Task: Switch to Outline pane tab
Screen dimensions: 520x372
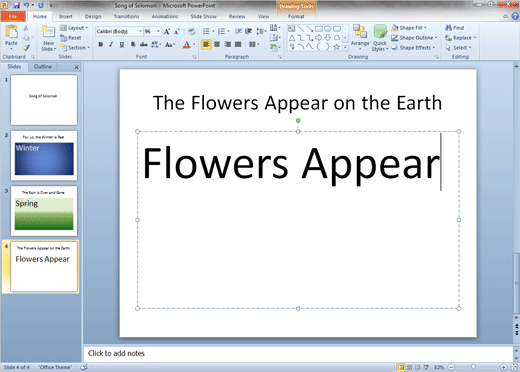Action: 43,67
